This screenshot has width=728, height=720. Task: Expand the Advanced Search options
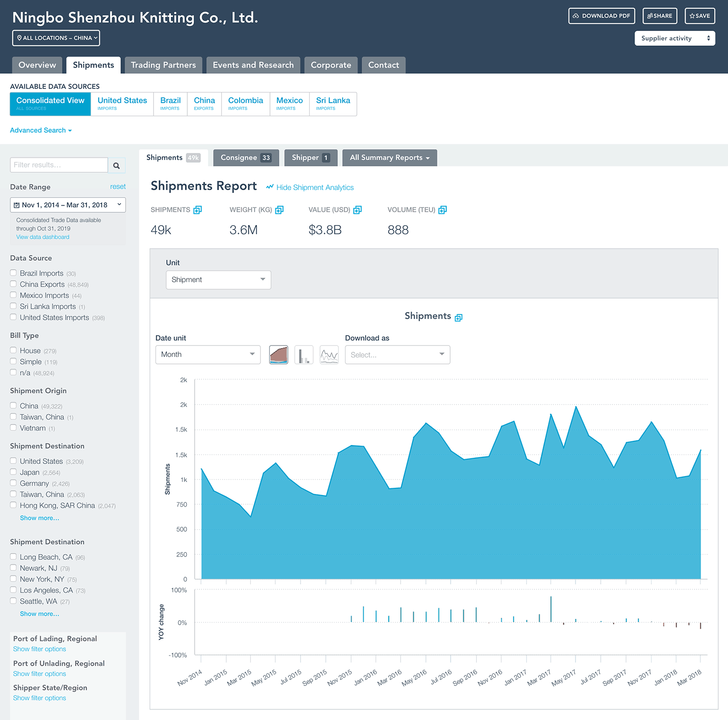[x=41, y=130]
